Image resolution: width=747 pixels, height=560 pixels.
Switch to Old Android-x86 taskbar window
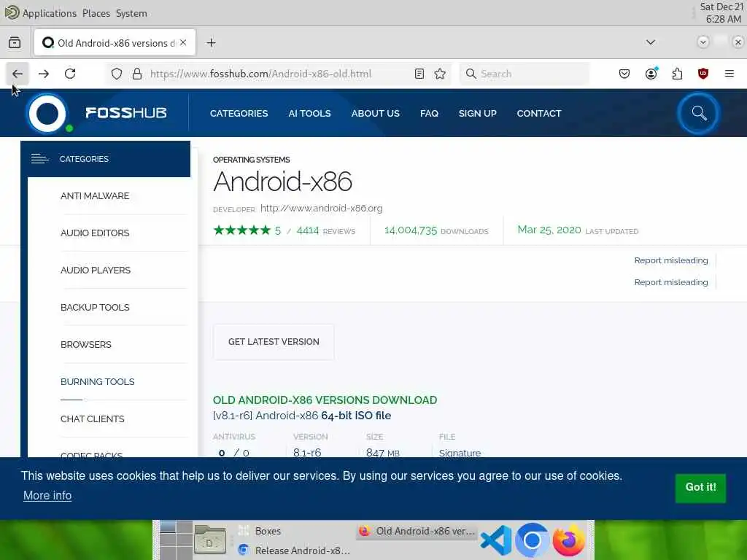click(x=417, y=531)
